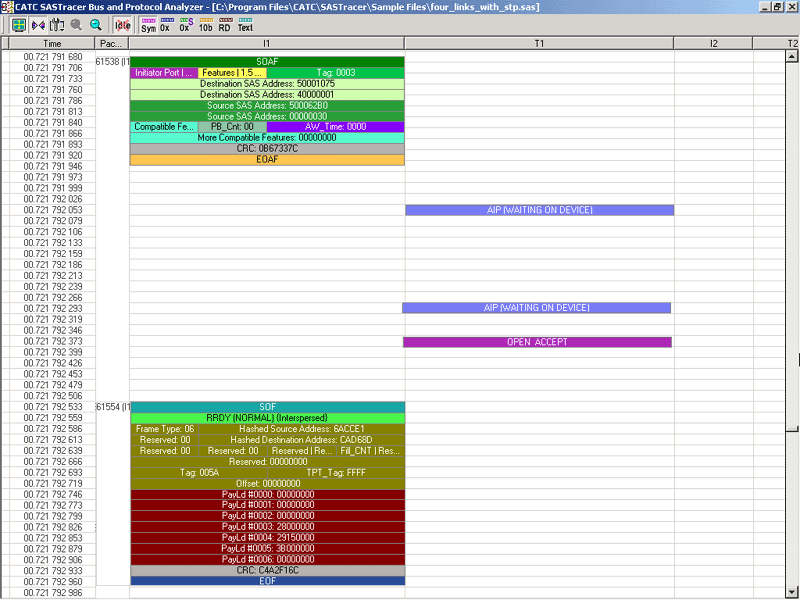Switch display to 0x hex format
The image size is (800, 600).
pos(166,26)
